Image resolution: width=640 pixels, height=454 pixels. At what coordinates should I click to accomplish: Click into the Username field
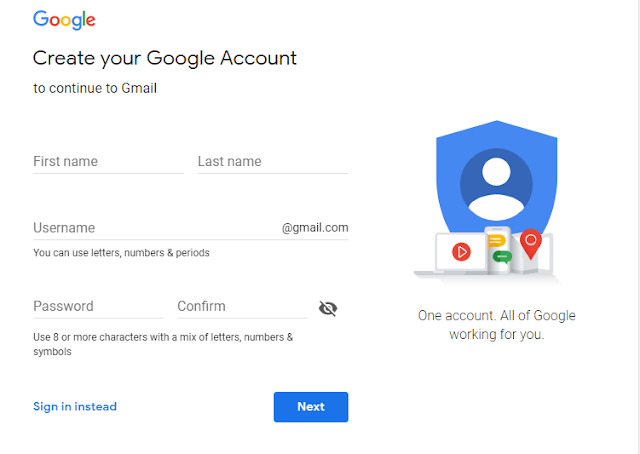click(x=155, y=228)
